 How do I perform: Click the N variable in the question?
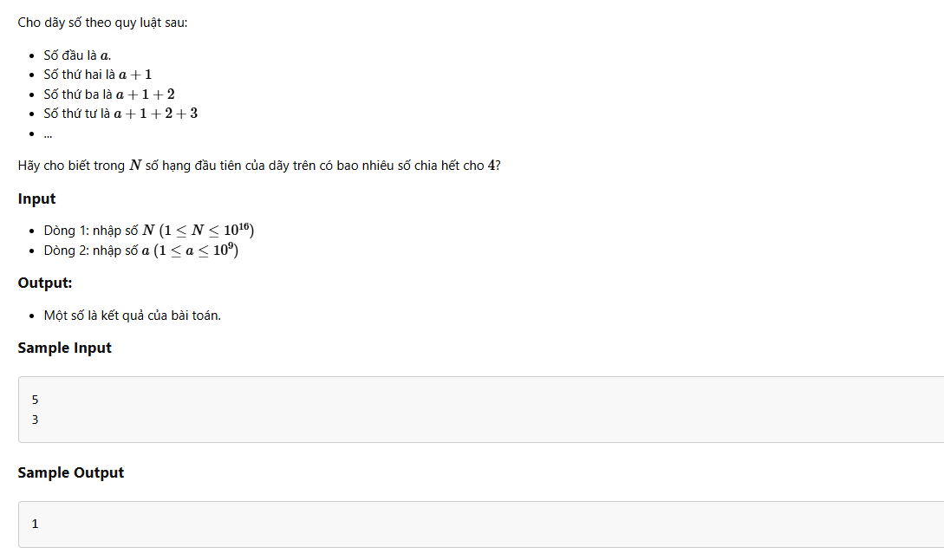[x=135, y=166]
